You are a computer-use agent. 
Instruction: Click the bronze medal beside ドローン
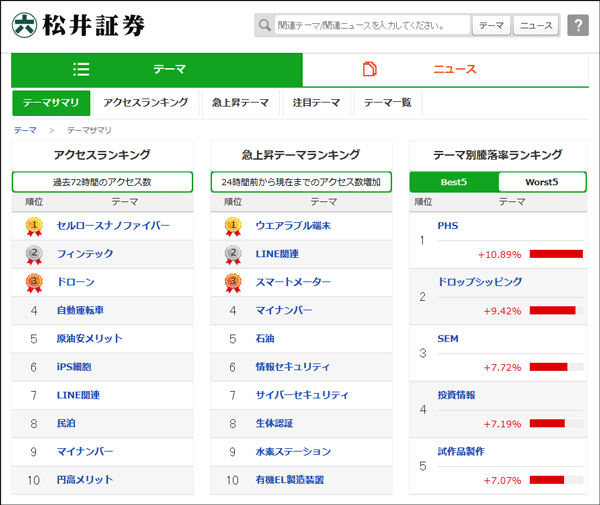click(x=34, y=283)
